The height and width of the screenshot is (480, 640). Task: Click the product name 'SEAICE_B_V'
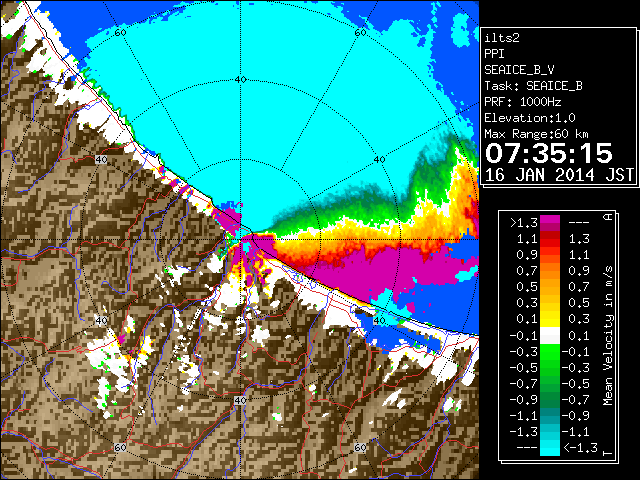click(519, 70)
